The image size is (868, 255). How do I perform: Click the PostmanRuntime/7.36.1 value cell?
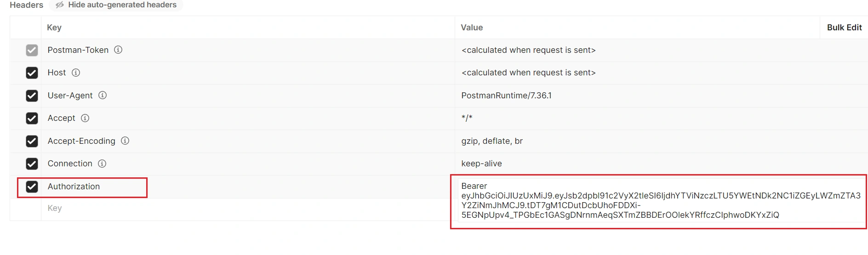pos(506,96)
